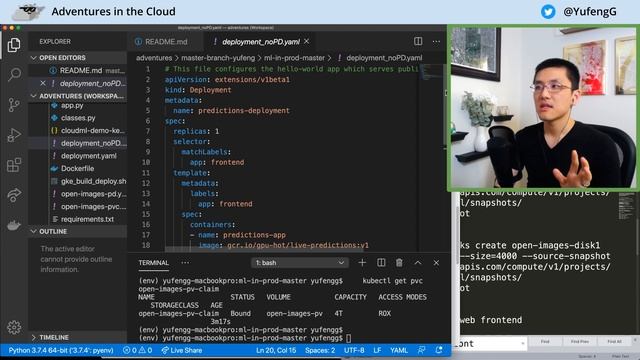Split the editor to the right
This screenshot has width=640, height=360.
418,41
